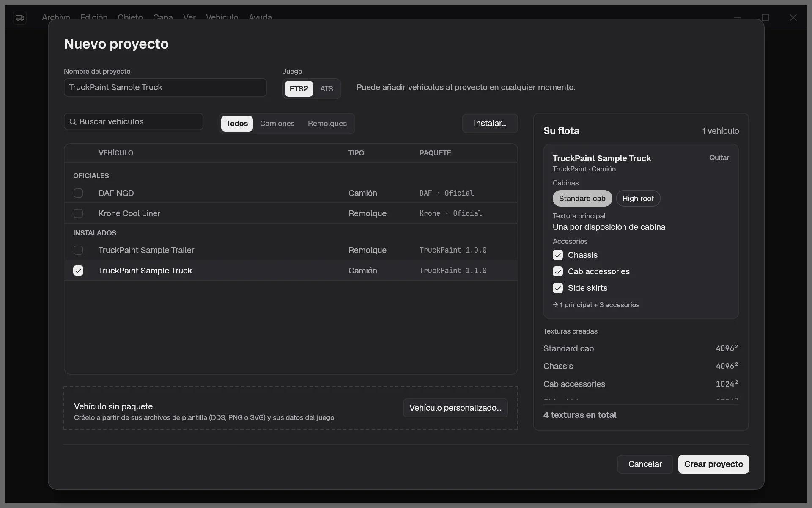Image resolution: width=812 pixels, height=508 pixels.
Task: Toggle the Standard cab cabin chip
Action: (582, 199)
